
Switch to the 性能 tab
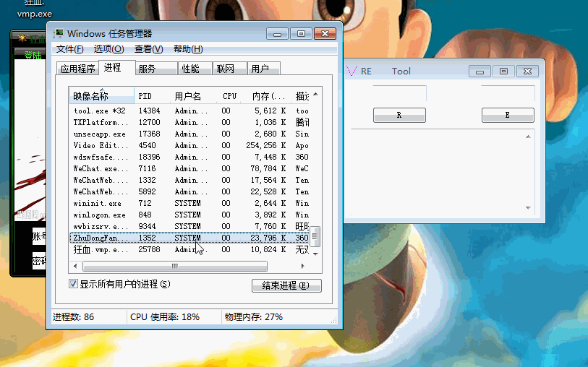[190, 69]
